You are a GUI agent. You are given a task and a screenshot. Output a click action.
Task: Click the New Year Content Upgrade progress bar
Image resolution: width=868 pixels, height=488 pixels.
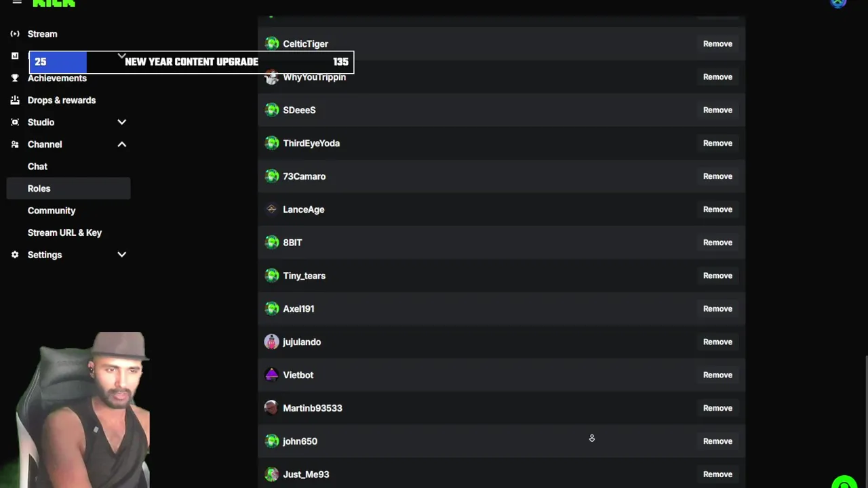(191, 62)
